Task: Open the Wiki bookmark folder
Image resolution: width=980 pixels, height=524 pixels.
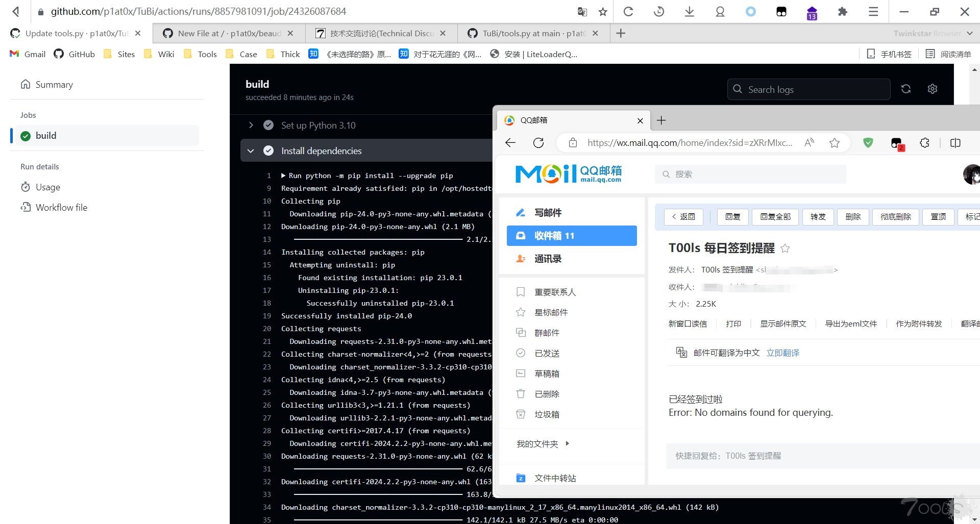Action: (159, 54)
